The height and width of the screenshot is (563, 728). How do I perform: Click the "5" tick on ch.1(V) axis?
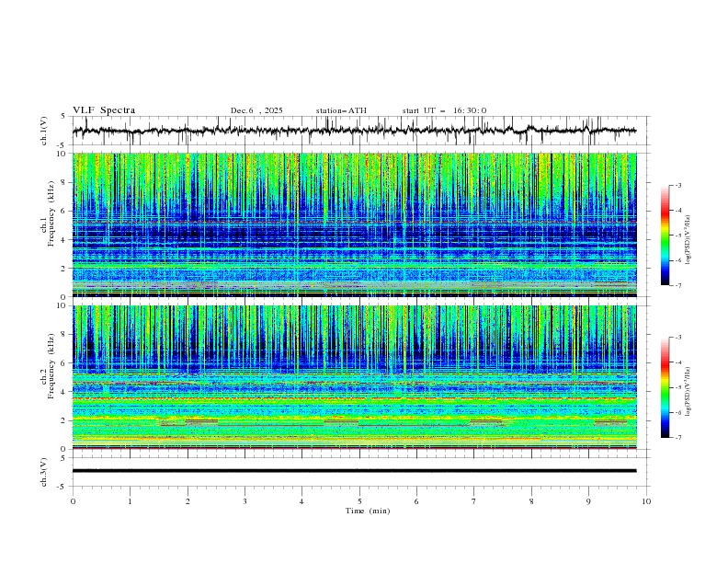click(63, 116)
